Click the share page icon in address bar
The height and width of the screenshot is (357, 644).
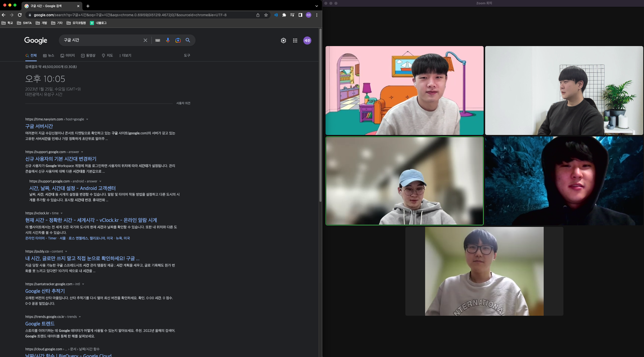click(x=258, y=15)
